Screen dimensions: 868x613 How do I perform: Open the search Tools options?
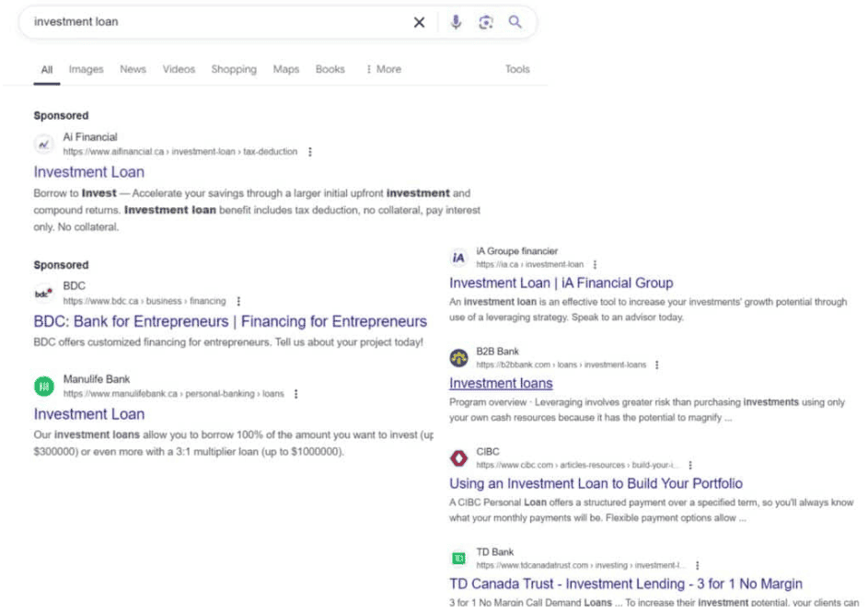[x=517, y=69]
